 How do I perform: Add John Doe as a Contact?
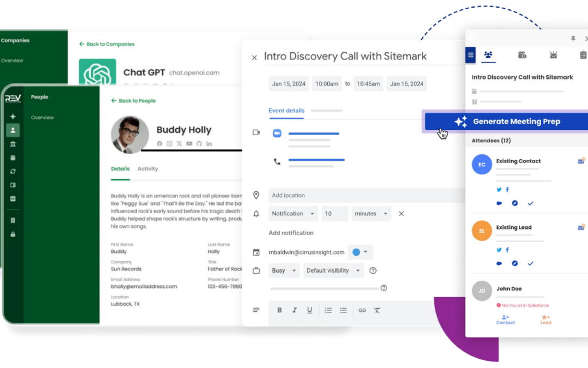tap(505, 319)
